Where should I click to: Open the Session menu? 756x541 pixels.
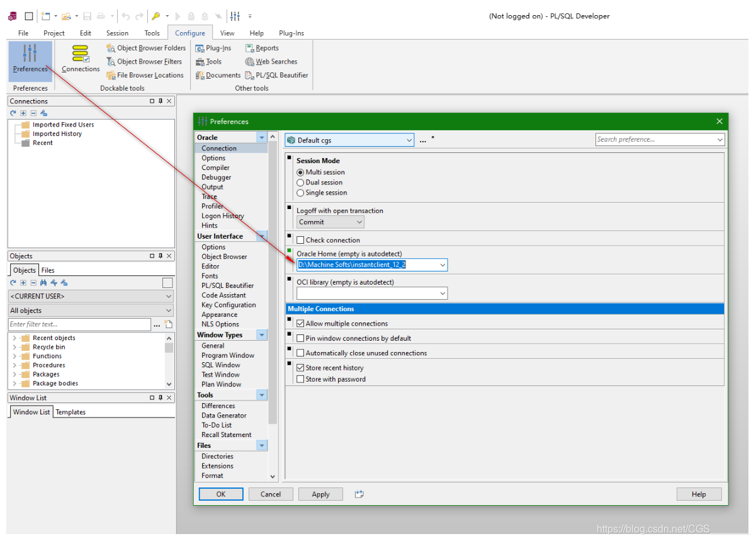coord(117,33)
